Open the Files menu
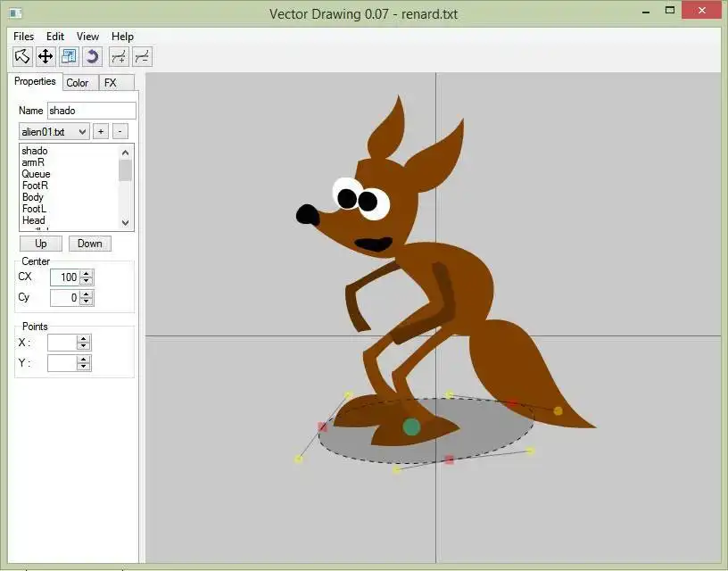This screenshot has width=728, height=571. [23, 37]
